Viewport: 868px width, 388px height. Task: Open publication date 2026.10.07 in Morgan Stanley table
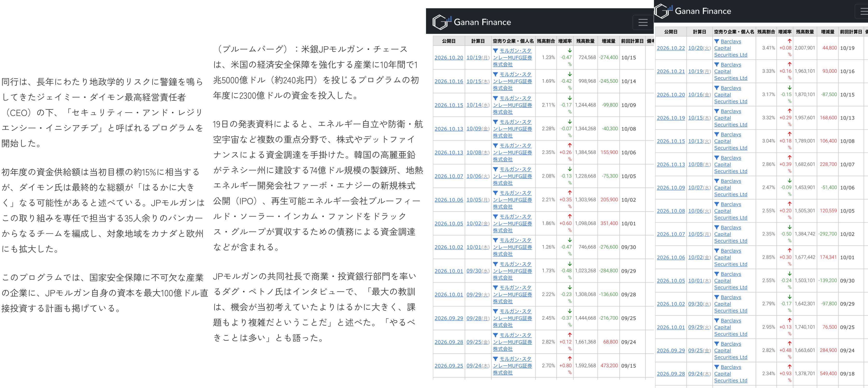[449, 176]
